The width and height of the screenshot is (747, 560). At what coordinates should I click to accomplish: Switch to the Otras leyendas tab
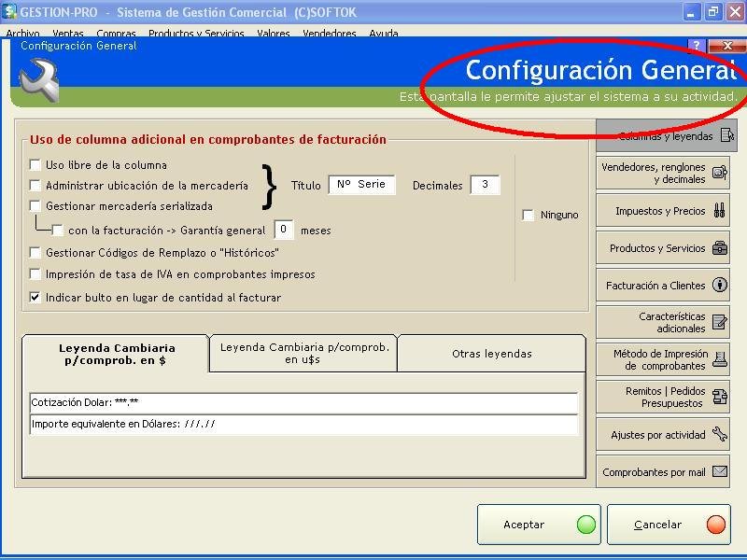pyautogui.click(x=491, y=354)
